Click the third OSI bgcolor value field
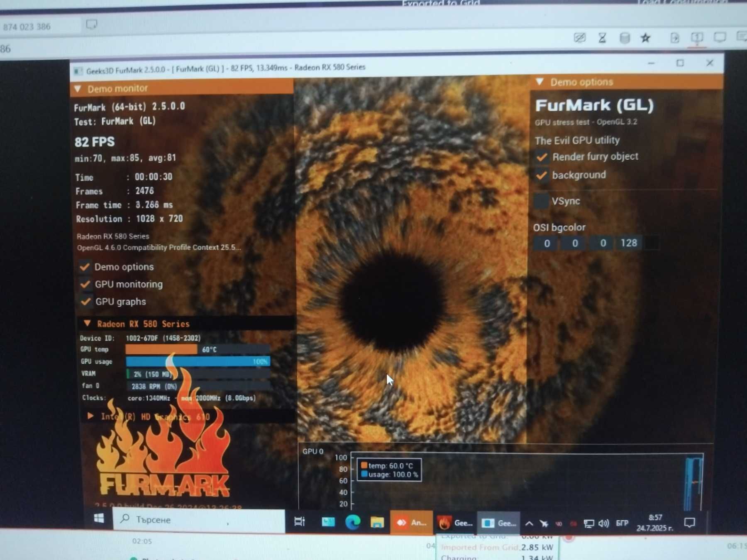747x560 pixels. [x=603, y=243]
